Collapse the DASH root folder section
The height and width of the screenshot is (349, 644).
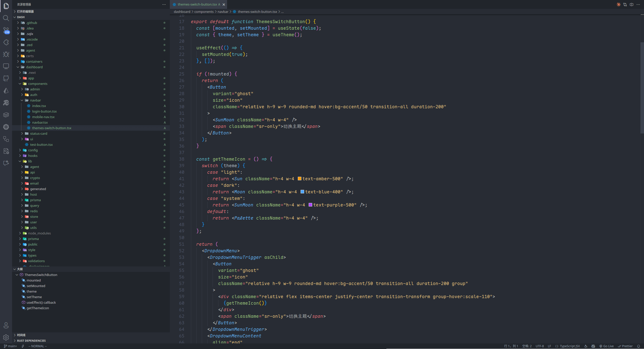[x=91, y=17]
